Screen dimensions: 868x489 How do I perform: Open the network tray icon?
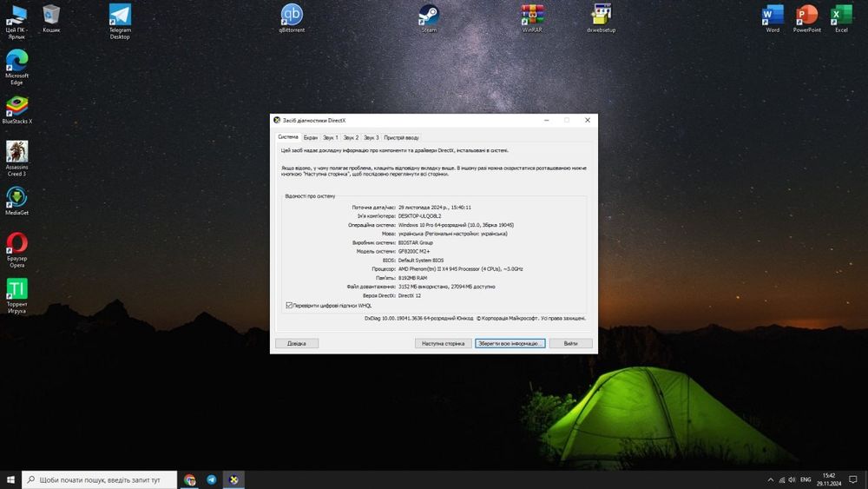782,479
